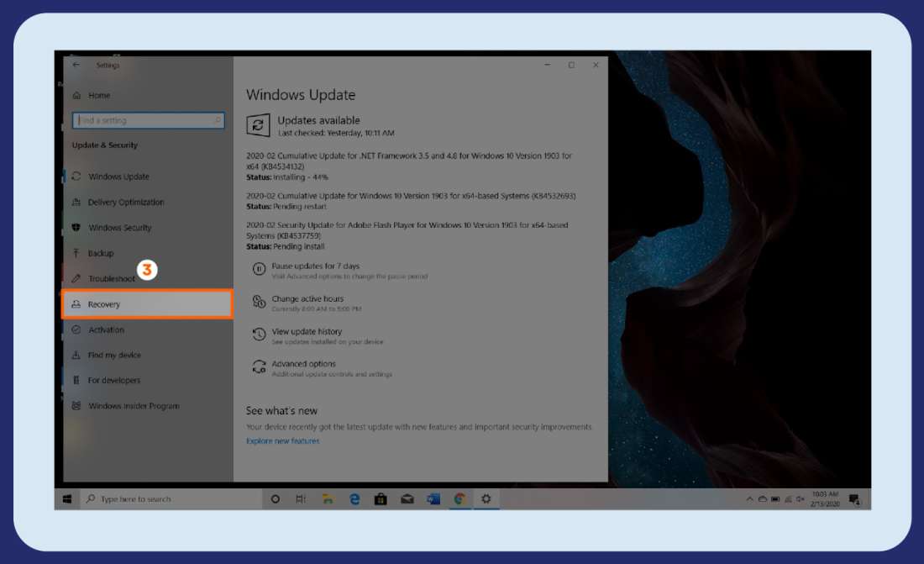The width and height of the screenshot is (924, 564).
Task: Open Troubleshoot settings
Action: pos(113,278)
